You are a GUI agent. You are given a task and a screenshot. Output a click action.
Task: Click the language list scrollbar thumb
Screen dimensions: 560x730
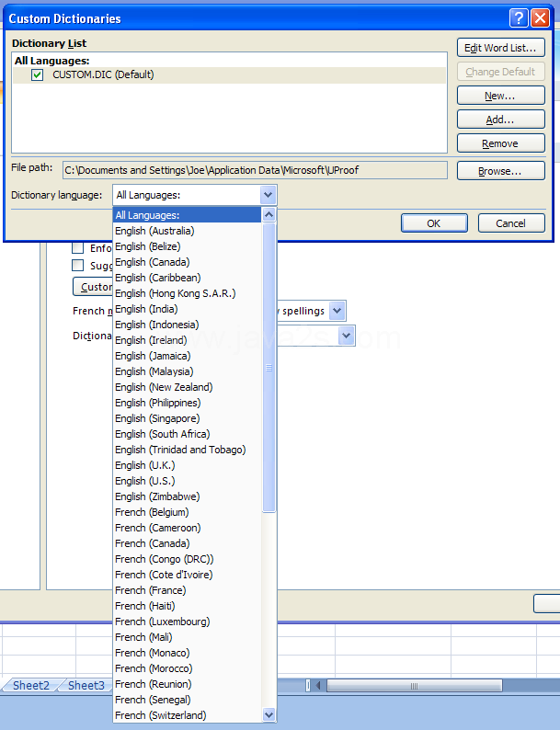(x=269, y=368)
